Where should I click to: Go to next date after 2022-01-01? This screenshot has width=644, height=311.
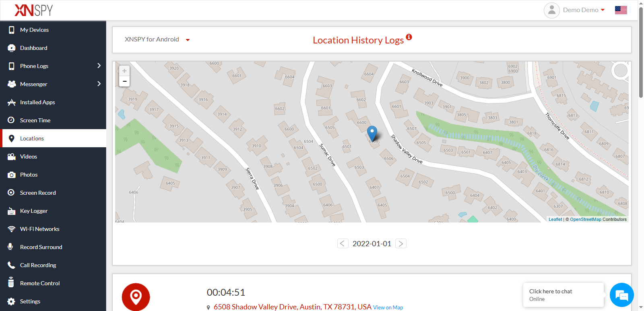(x=401, y=243)
